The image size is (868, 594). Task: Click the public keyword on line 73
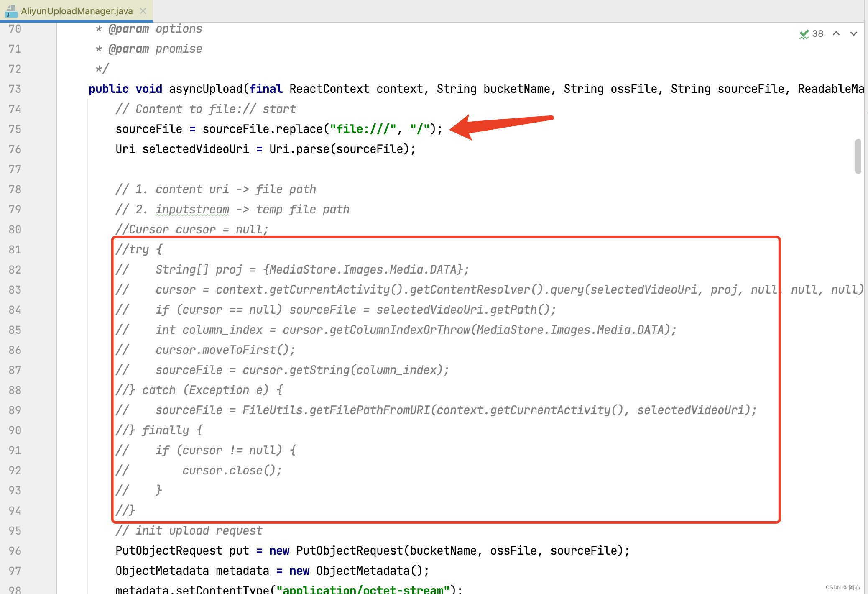point(108,89)
